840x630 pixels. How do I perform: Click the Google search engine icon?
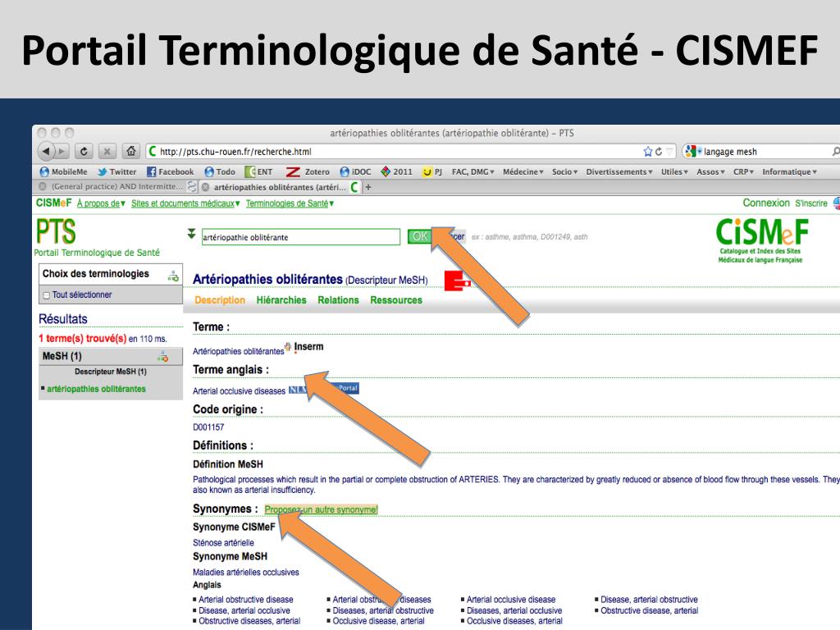click(x=691, y=152)
